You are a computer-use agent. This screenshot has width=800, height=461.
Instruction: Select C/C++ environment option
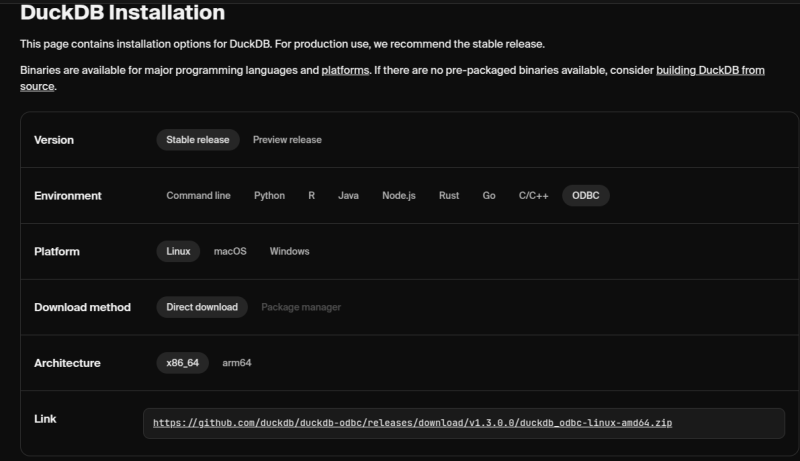click(x=533, y=196)
